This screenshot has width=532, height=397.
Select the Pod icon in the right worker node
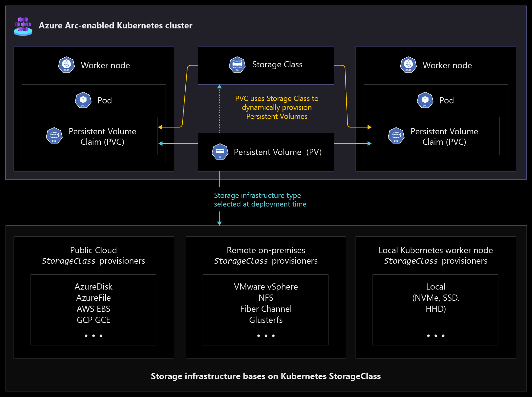[x=425, y=100]
